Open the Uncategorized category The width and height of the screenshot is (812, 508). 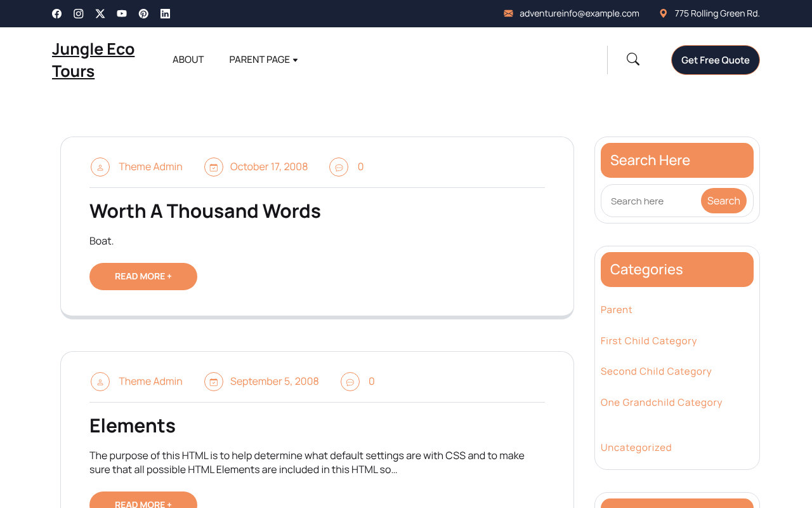coord(636,447)
